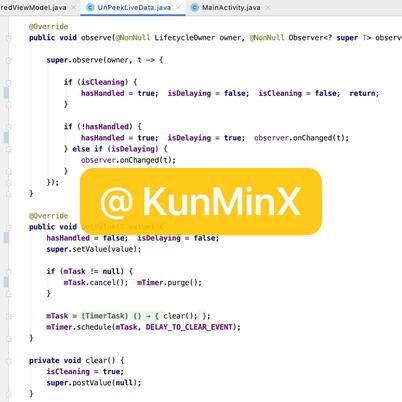Close the redViewModel.java tab

74,7
